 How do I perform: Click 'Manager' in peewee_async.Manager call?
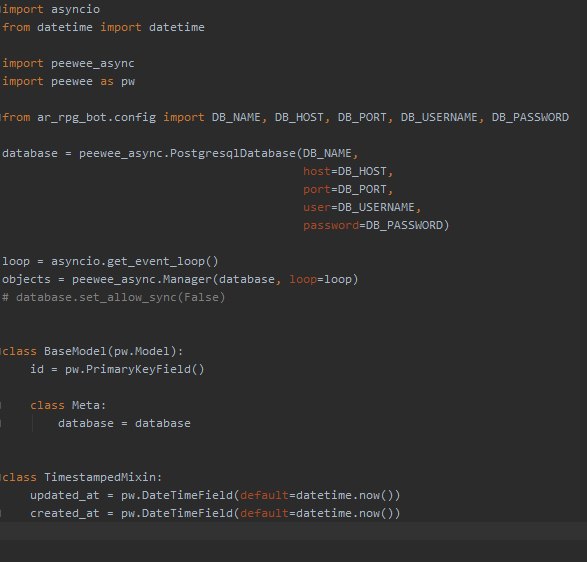tap(187, 279)
